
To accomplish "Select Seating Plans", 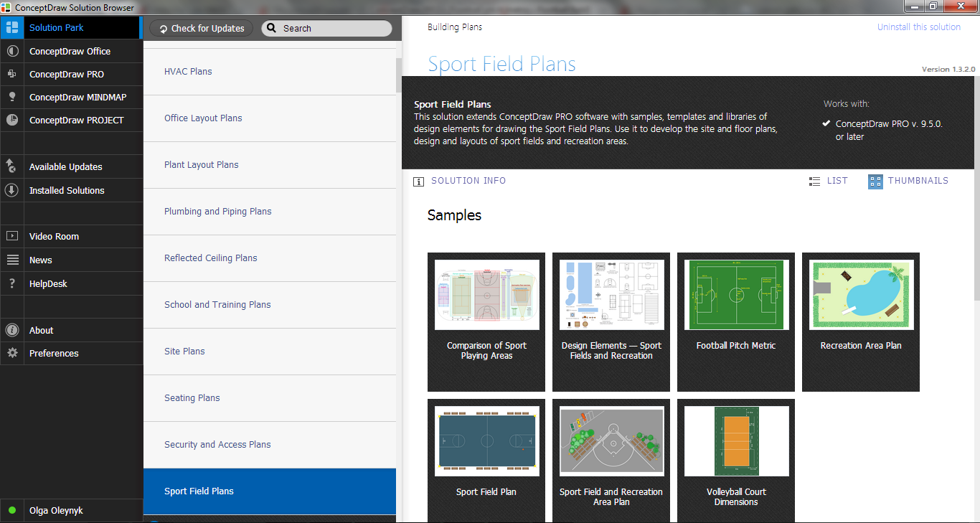I will pyautogui.click(x=270, y=398).
